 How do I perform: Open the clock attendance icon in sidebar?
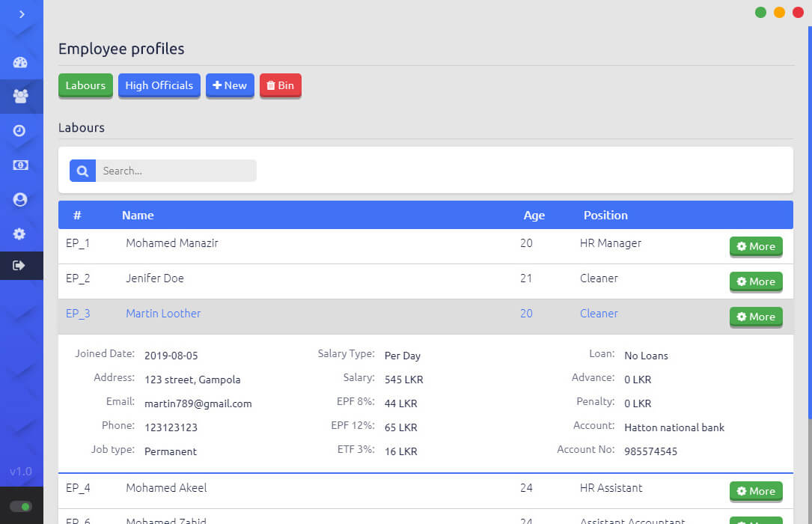tap(20, 130)
